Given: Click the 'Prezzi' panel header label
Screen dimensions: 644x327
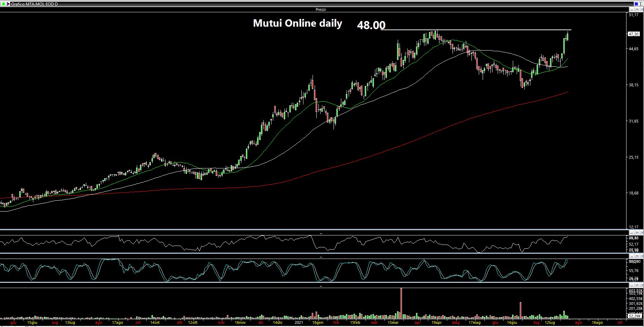Looking at the screenshot, I should [x=321, y=9].
